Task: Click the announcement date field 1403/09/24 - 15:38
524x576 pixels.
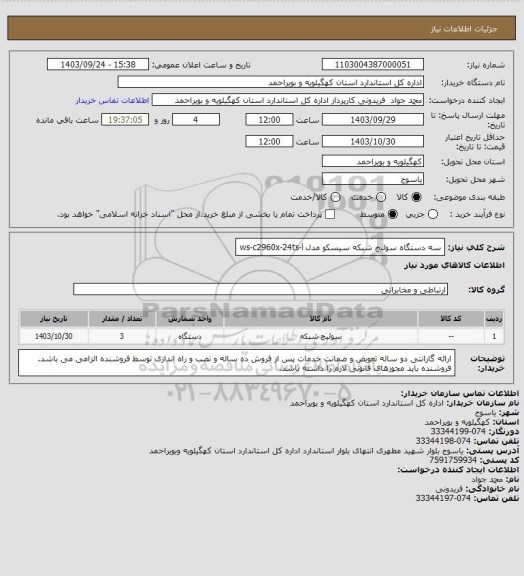Action: point(98,64)
